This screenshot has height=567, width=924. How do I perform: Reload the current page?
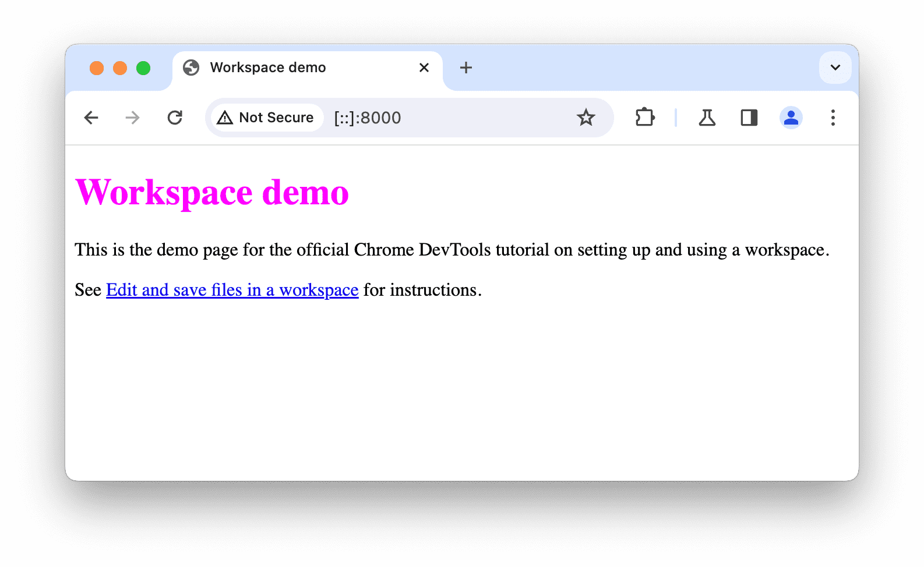pos(175,118)
